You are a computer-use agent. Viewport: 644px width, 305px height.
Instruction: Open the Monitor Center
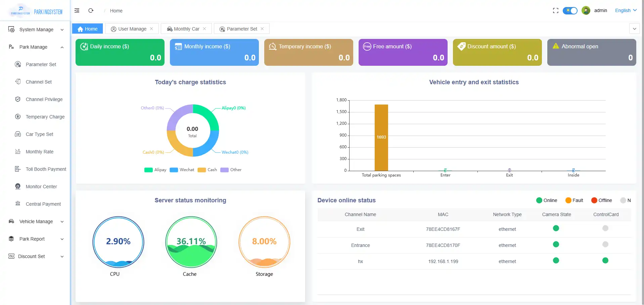point(17,186)
